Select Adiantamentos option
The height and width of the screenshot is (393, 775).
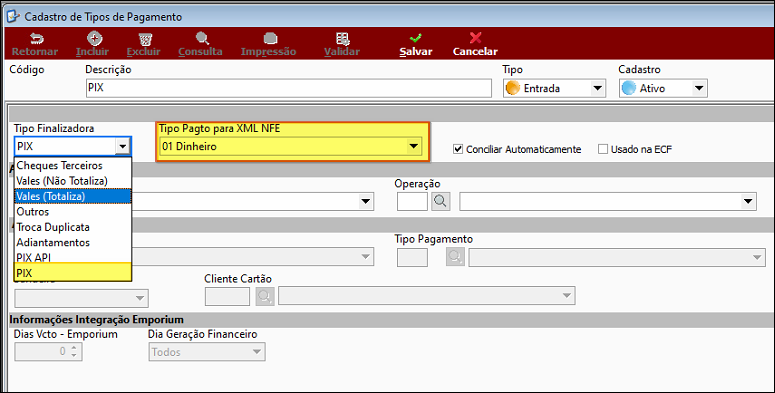(x=73, y=242)
